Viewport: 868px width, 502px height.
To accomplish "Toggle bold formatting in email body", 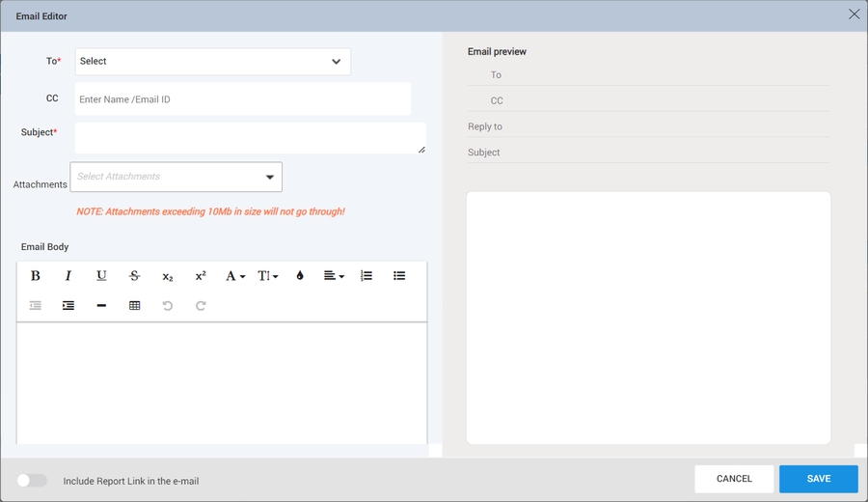I will pos(36,276).
